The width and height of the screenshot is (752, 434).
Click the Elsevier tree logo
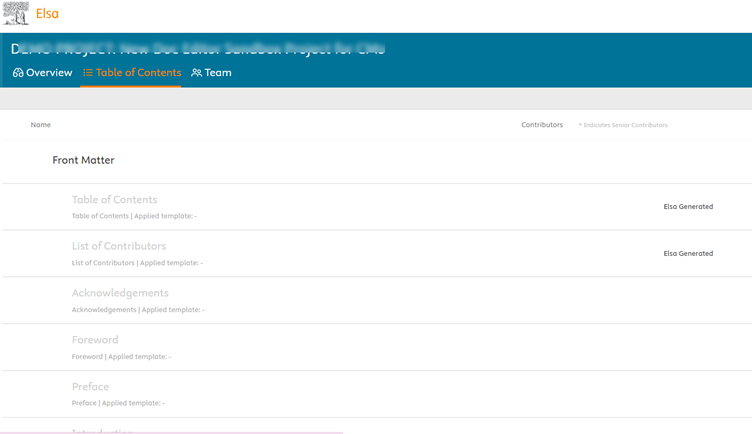coord(16,13)
